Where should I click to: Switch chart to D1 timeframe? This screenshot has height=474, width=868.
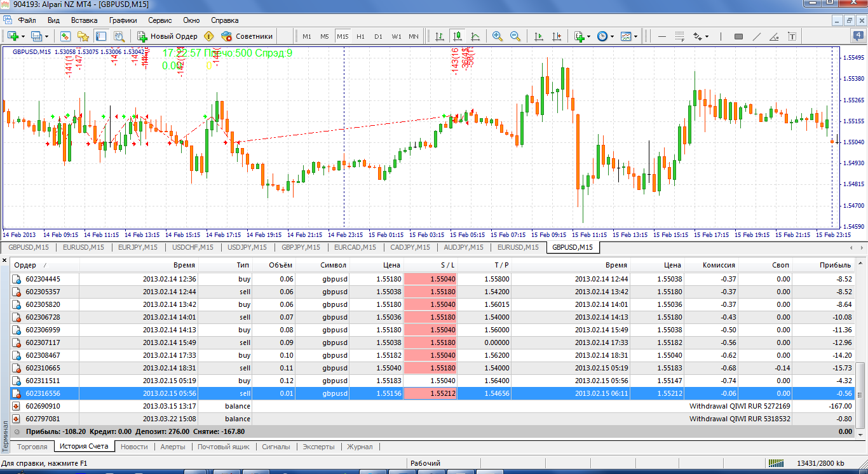pos(379,36)
